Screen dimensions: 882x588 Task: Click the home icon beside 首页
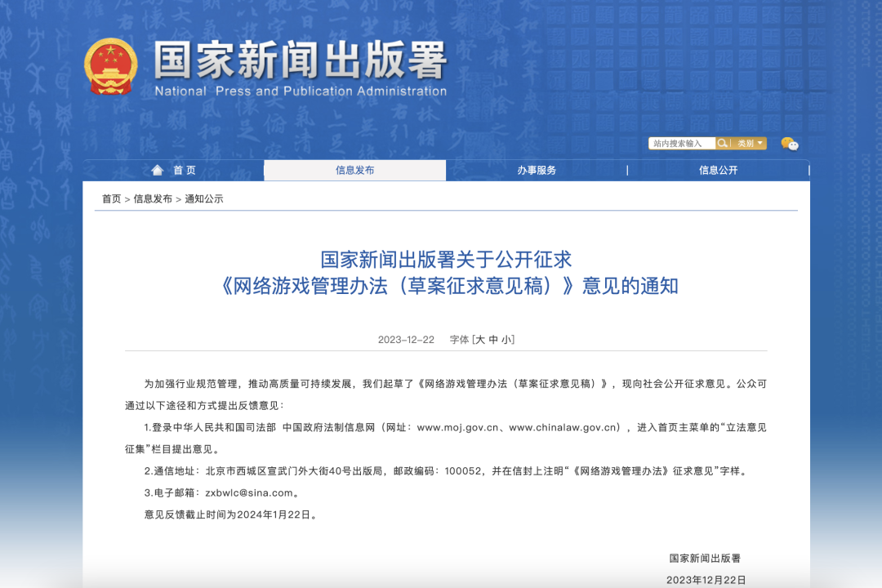(157, 170)
